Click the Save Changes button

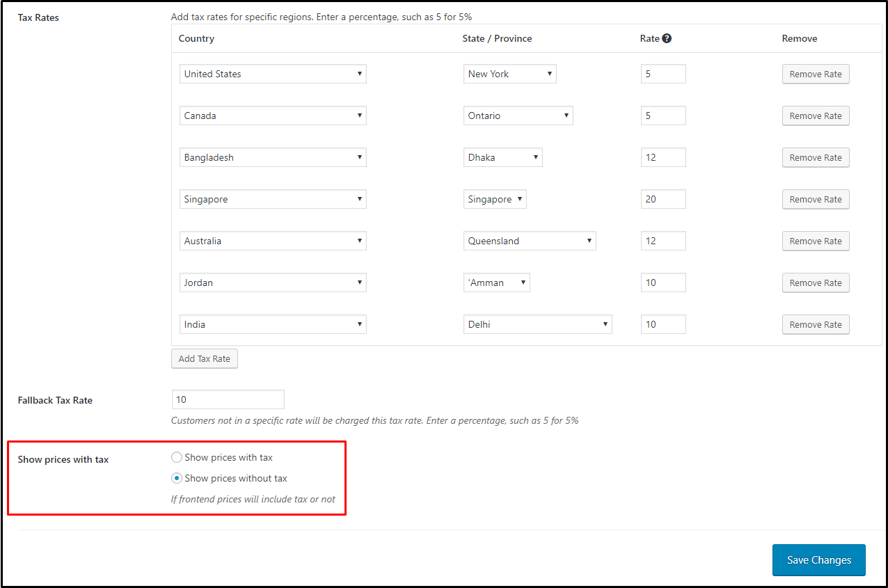818,560
